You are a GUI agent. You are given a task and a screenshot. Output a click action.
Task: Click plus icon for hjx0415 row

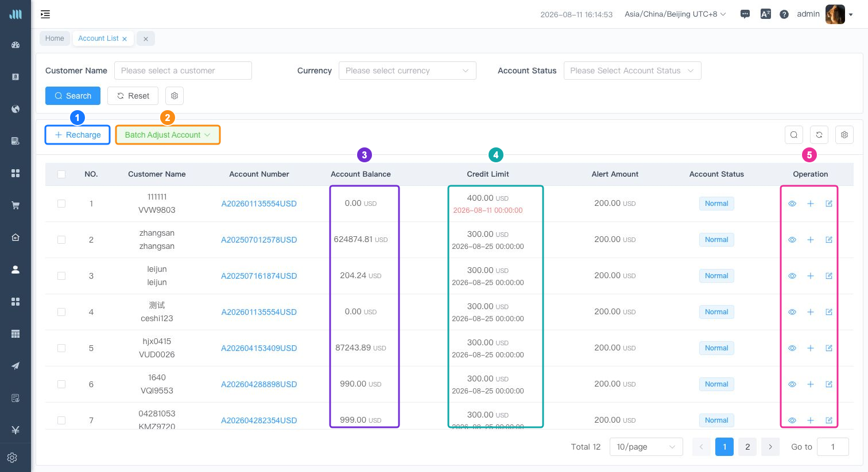coord(811,348)
